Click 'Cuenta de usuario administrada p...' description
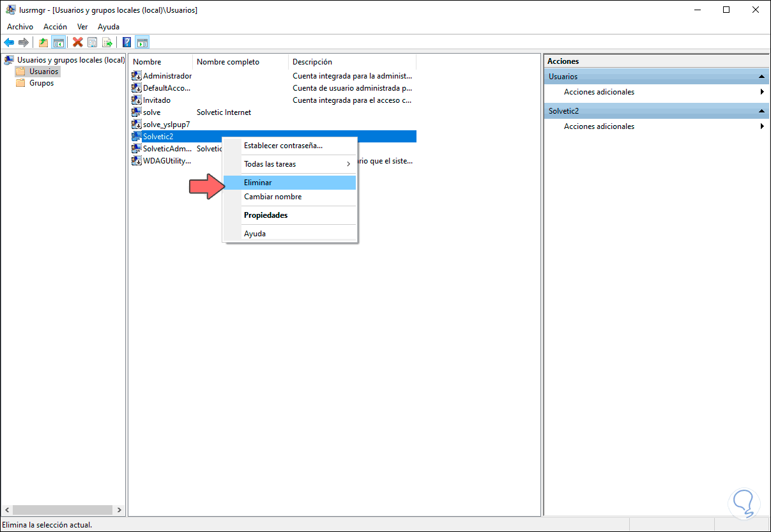Viewport: 771px width, 532px height. [353, 88]
